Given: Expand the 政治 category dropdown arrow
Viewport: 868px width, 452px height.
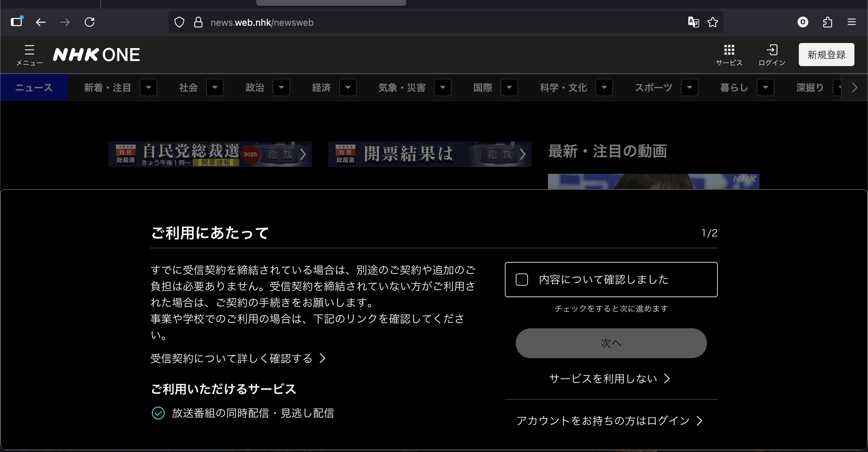Looking at the screenshot, I should coord(281,87).
